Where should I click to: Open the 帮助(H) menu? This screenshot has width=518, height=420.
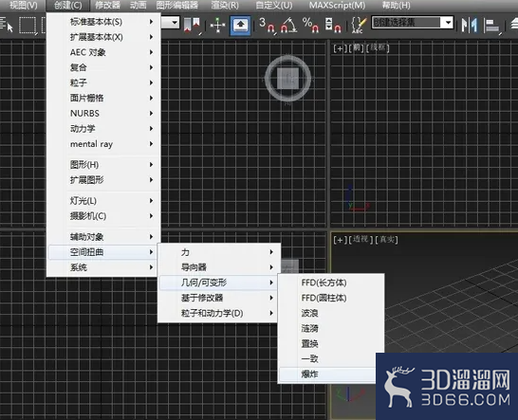(397, 6)
